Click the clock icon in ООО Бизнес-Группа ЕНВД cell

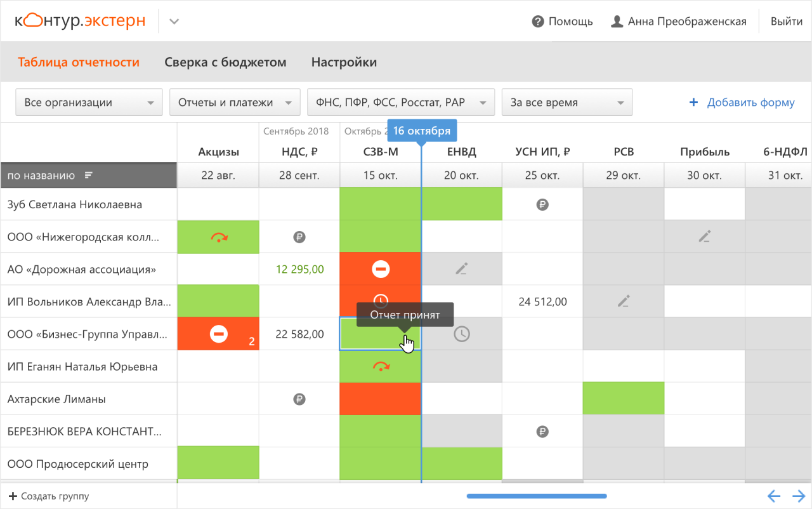[461, 334]
